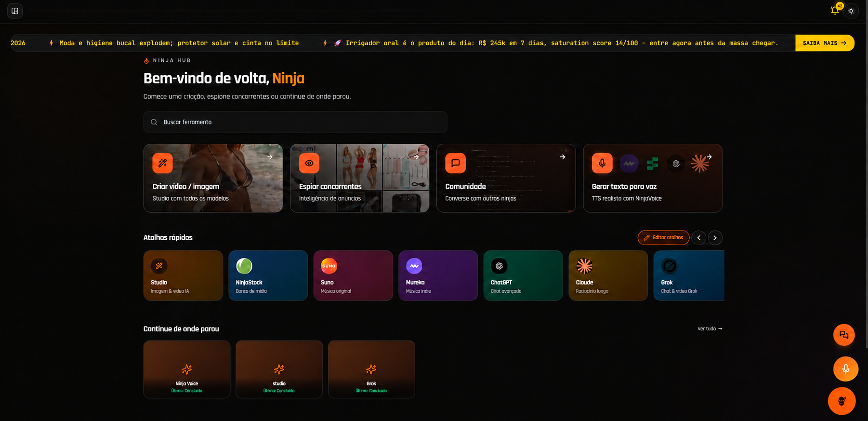Click the chat bubble icon on Comunidade card
Screen dimensions: 868x421
coord(456,163)
